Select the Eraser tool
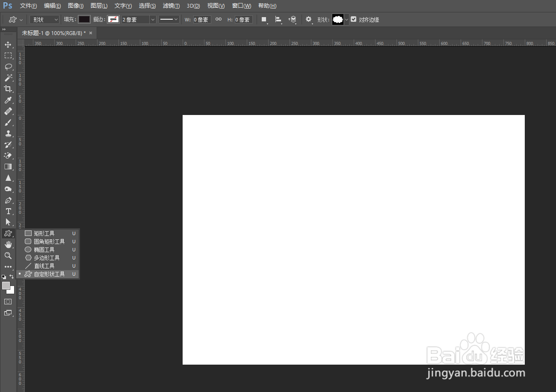The height and width of the screenshot is (392, 556). click(x=8, y=156)
